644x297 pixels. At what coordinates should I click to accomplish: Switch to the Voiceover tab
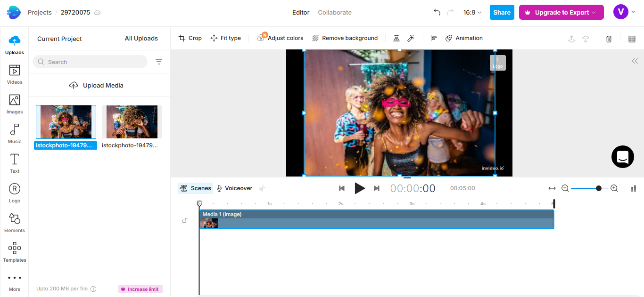pyautogui.click(x=234, y=188)
